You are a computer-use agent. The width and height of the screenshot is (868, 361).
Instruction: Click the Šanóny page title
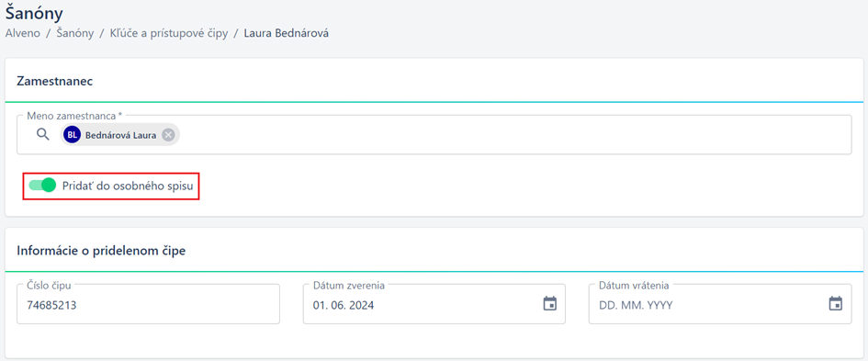click(x=34, y=13)
